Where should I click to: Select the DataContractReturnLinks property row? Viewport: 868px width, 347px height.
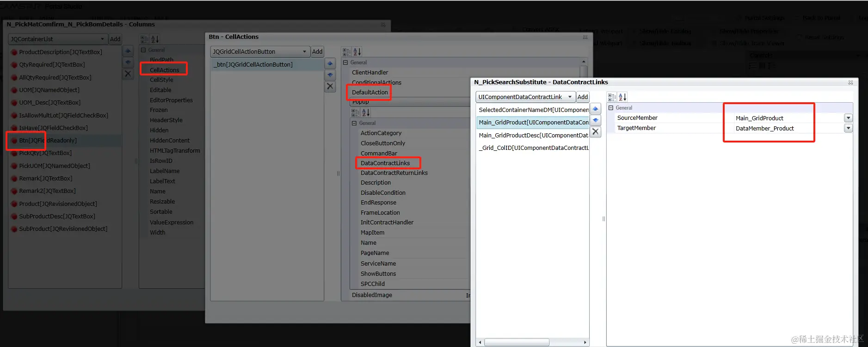(x=394, y=173)
